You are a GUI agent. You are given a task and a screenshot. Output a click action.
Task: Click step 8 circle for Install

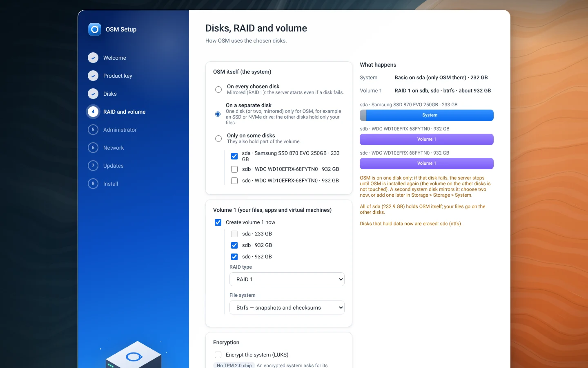[93, 184]
